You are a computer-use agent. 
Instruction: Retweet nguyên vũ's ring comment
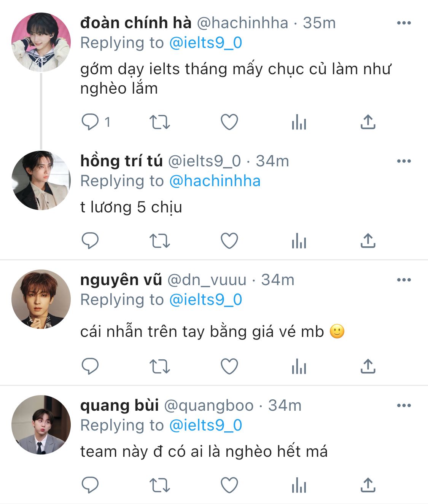tap(159, 367)
